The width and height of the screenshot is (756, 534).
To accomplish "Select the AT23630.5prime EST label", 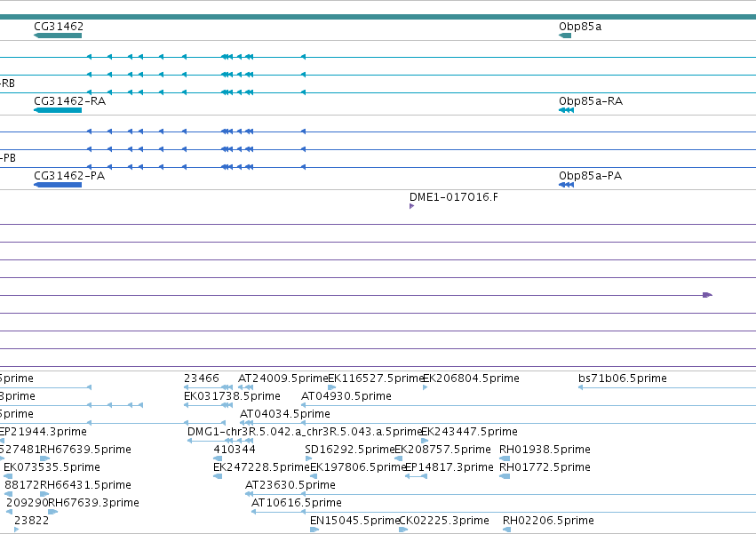I will pyautogui.click(x=290, y=485).
